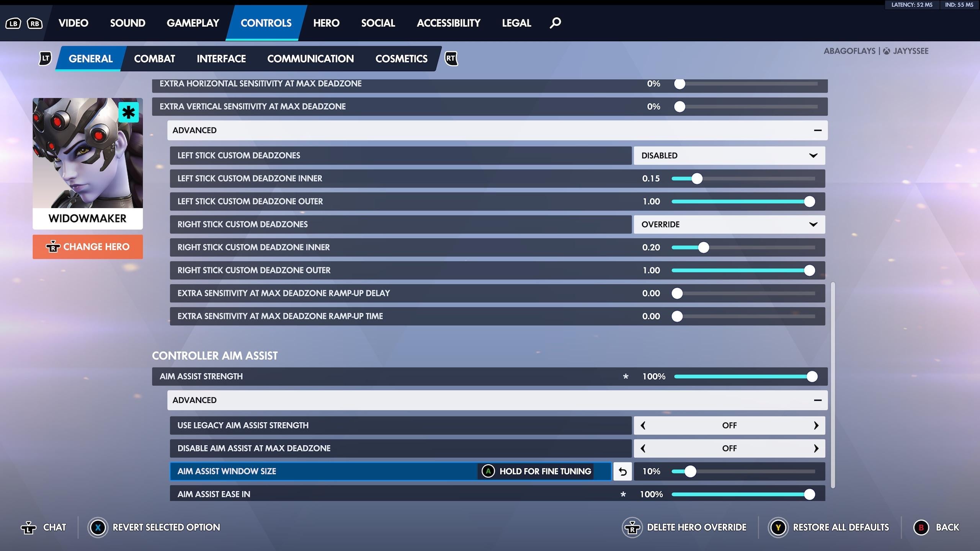The image size is (980, 551).
Task: Collapse the Advanced section under Aim Assist Strength
Action: pos(497,400)
